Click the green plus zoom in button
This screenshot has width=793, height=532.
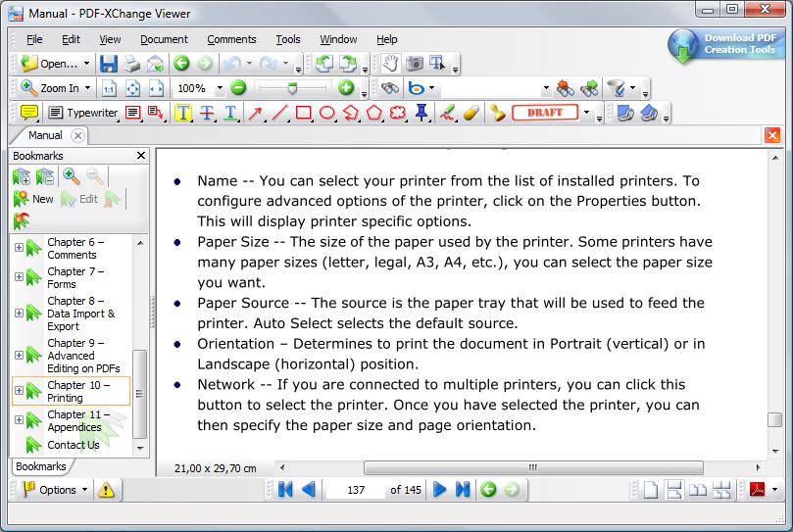pos(346,88)
